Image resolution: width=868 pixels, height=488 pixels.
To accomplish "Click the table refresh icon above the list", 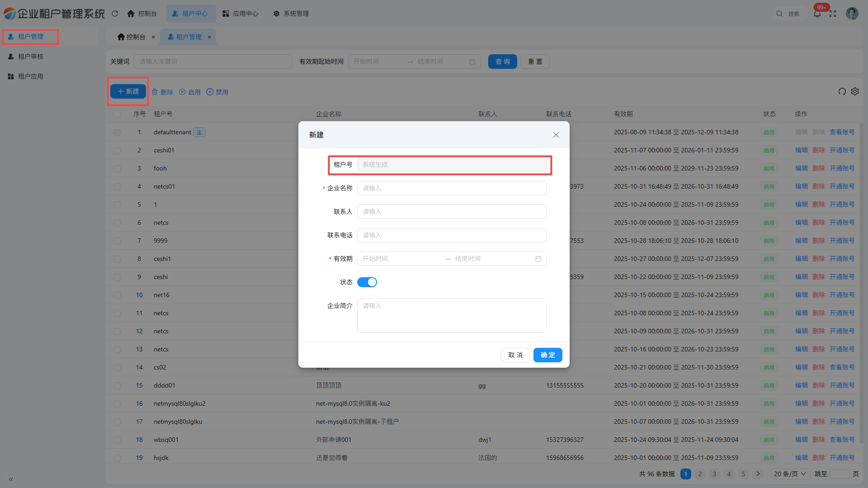I will click(842, 92).
